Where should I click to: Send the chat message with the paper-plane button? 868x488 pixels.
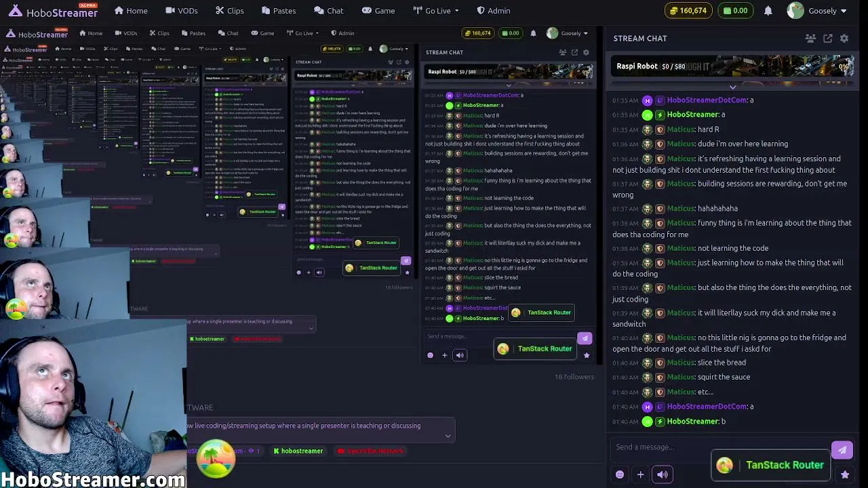point(842,450)
